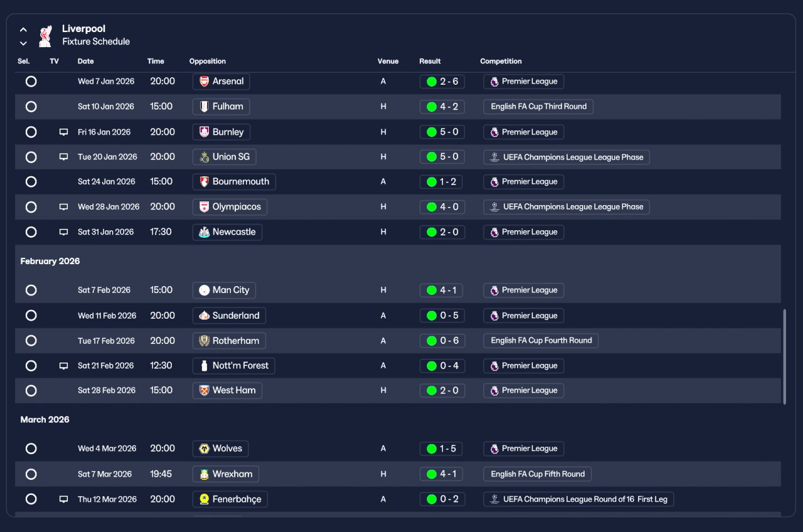Click the Liverpool club crest icon
This screenshot has height=532, width=803.
(45, 36)
